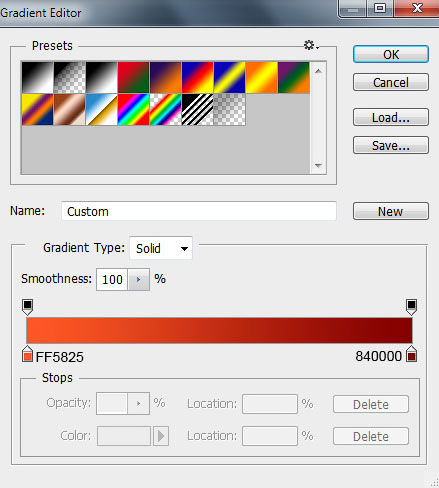The image size is (439, 488).
Task: Choose the copper gradient preset
Action: pos(69,109)
